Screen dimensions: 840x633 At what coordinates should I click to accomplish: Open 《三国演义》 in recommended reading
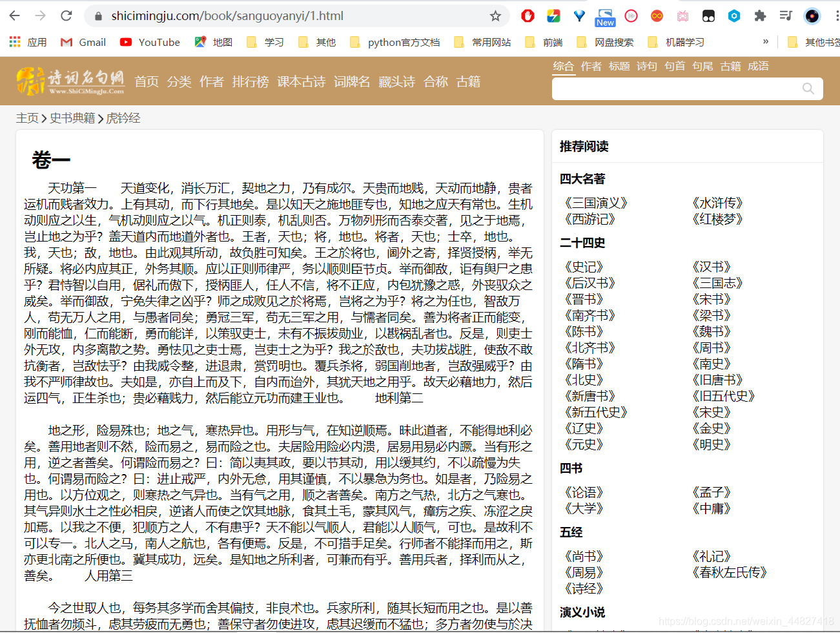click(595, 203)
